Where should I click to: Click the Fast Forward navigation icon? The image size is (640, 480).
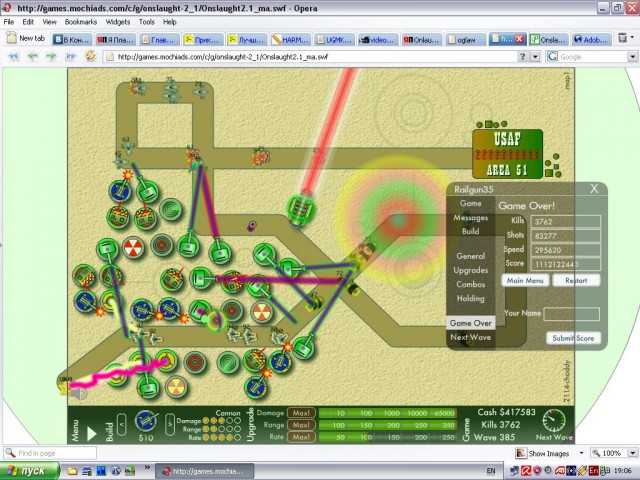(x=71, y=56)
